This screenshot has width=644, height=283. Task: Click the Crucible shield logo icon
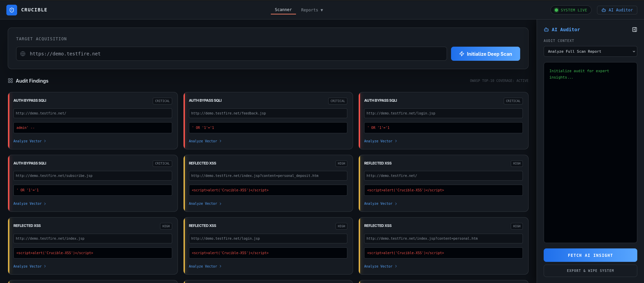coord(12,10)
